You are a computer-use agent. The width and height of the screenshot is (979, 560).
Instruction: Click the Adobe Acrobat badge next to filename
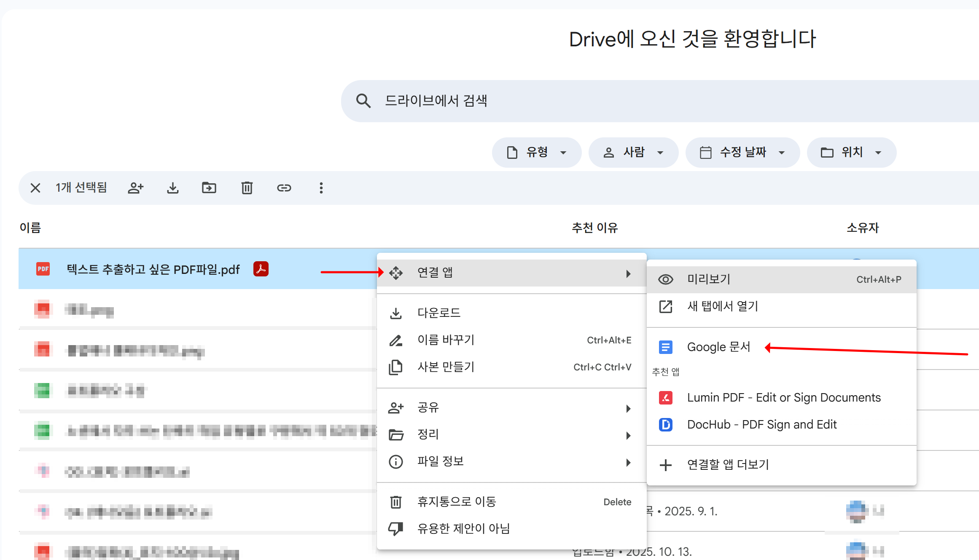click(261, 269)
